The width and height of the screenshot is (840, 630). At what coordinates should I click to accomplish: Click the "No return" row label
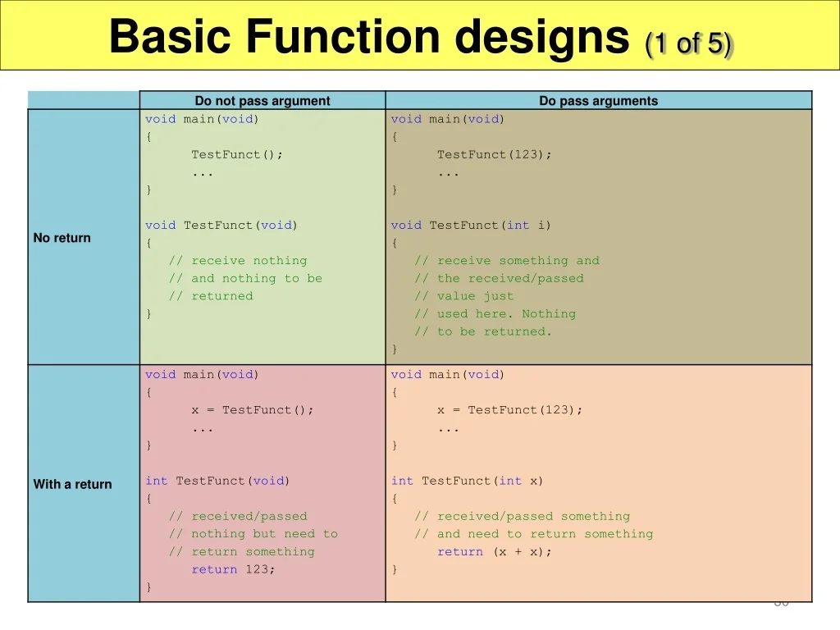pos(62,238)
